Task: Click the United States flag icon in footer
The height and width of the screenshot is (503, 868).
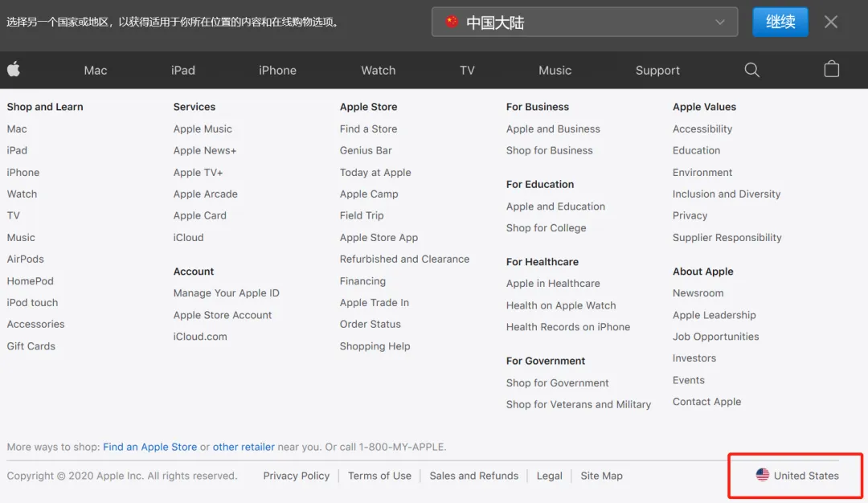Action: pyautogui.click(x=762, y=475)
